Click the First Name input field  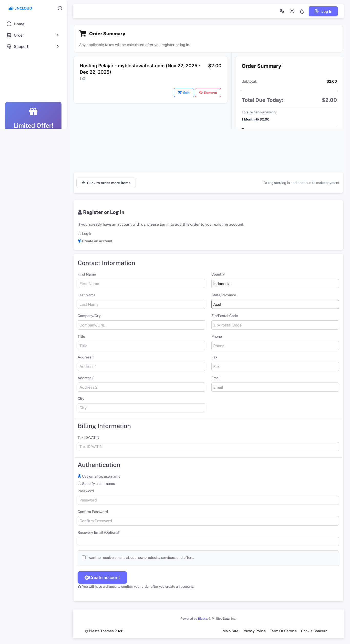coord(141,283)
